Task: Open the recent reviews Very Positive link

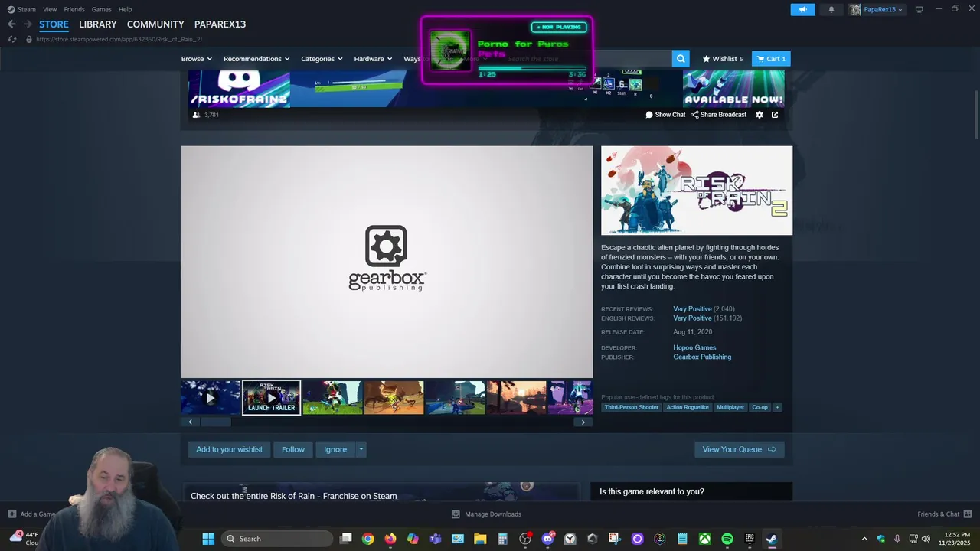Action: point(692,309)
